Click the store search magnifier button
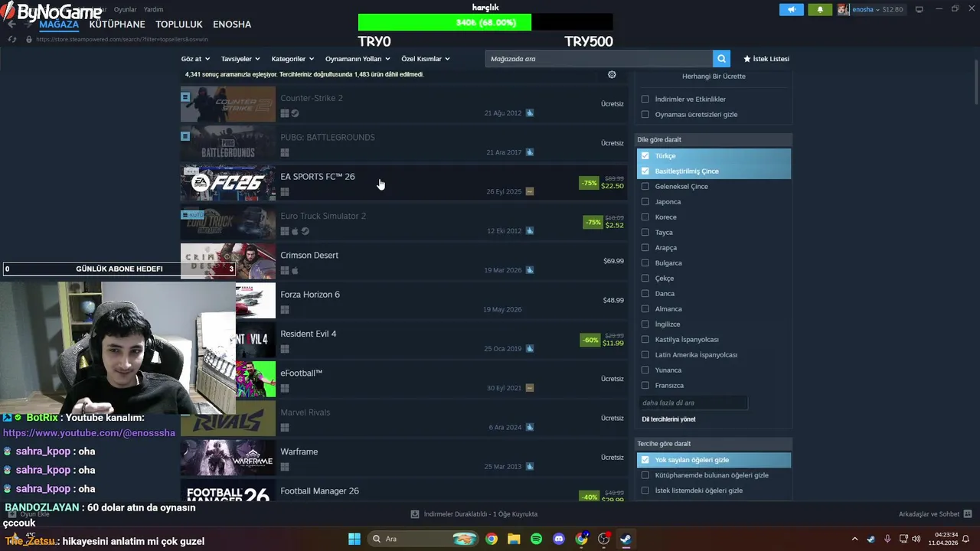The image size is (980, 551). click(721, 59)
